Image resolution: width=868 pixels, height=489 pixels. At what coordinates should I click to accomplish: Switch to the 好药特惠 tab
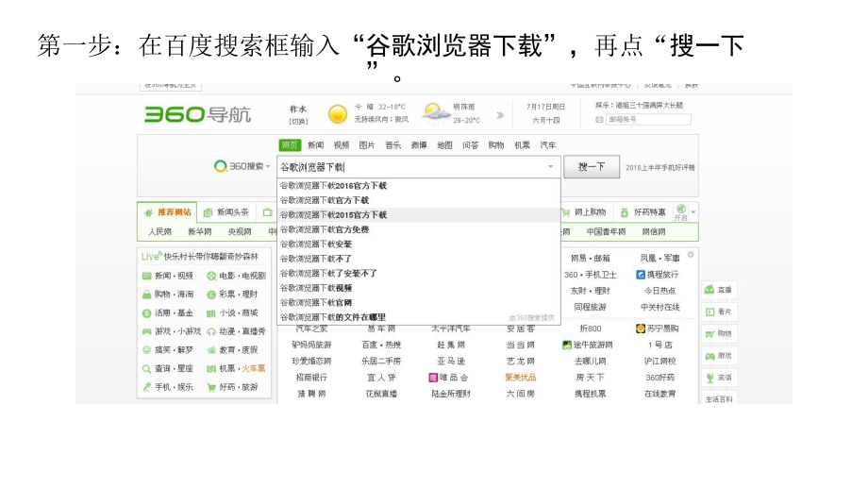tap(643, 212)
